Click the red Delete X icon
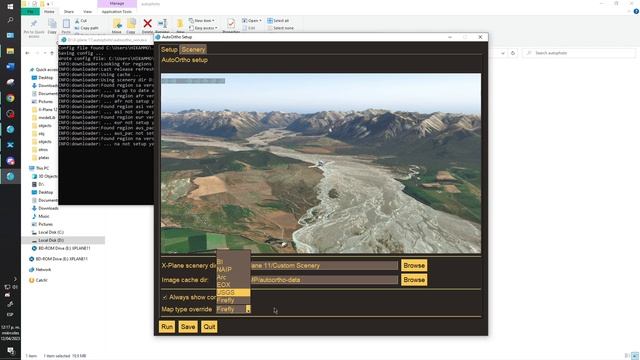Image resolution: width=640 pixels, height=360 pixels. click(147, 24)
